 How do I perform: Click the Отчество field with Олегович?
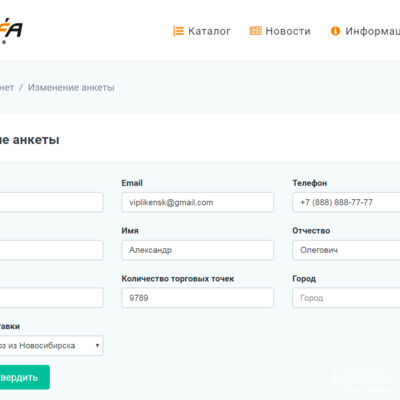(x=346, y=250)
